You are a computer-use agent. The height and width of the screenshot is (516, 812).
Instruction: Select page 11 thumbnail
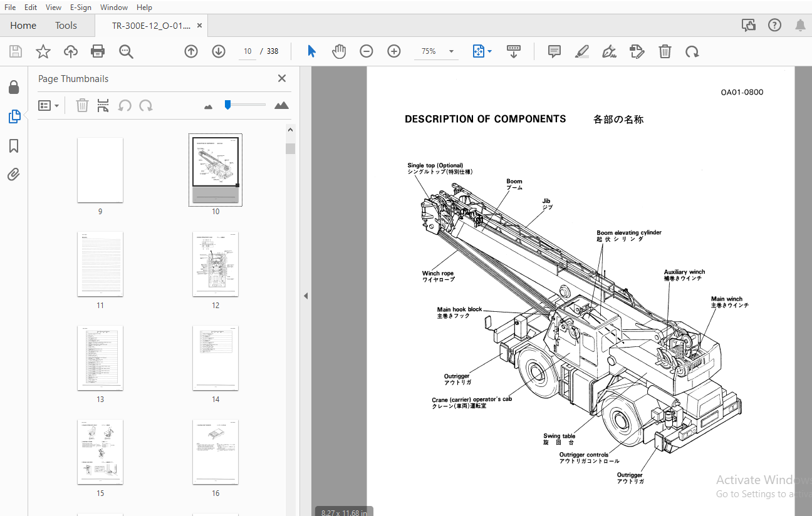tap(100, 264)
